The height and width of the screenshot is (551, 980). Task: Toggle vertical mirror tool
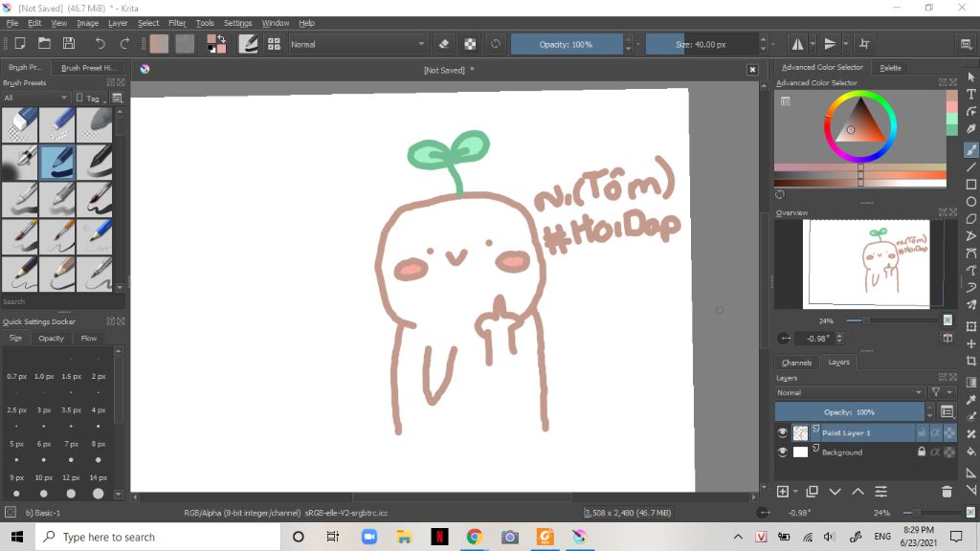tap(830, 44)
